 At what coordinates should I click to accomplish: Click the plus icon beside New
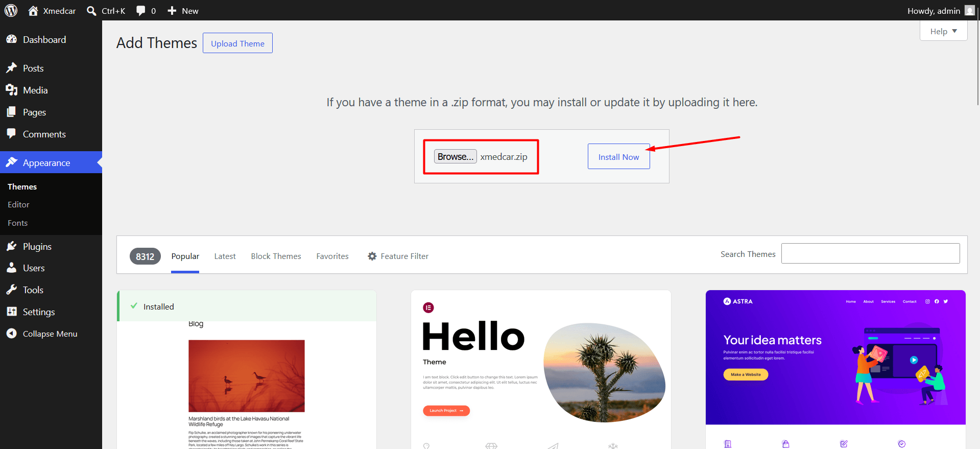click(172, 11)
